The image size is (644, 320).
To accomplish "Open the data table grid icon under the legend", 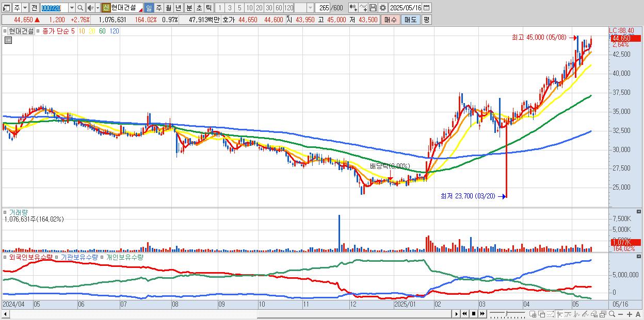I will [8, 40].
